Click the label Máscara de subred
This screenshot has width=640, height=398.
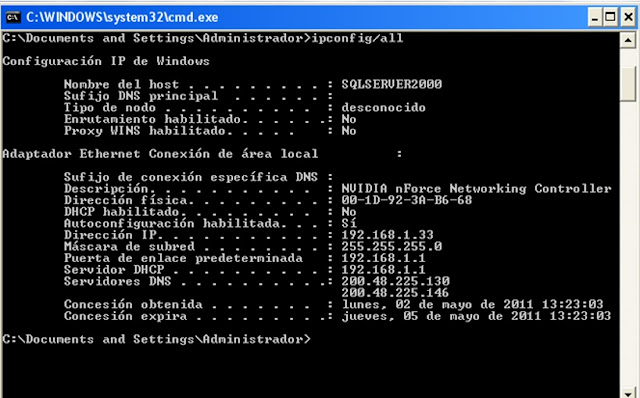point(129,246)
